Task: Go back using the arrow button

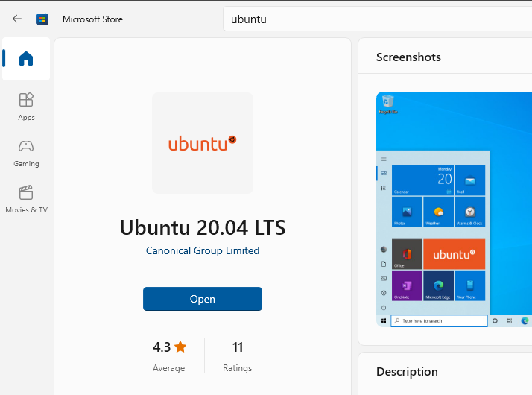Action: (16, 19)
